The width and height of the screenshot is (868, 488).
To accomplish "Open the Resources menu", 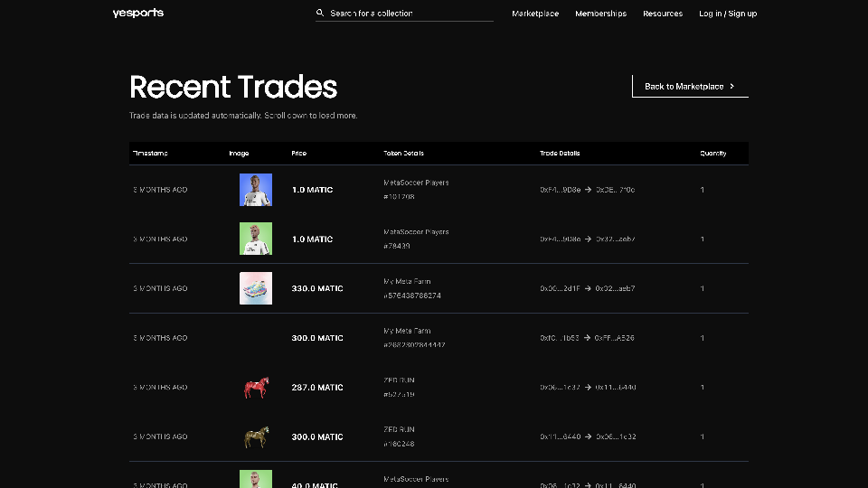I will [663, 14].
